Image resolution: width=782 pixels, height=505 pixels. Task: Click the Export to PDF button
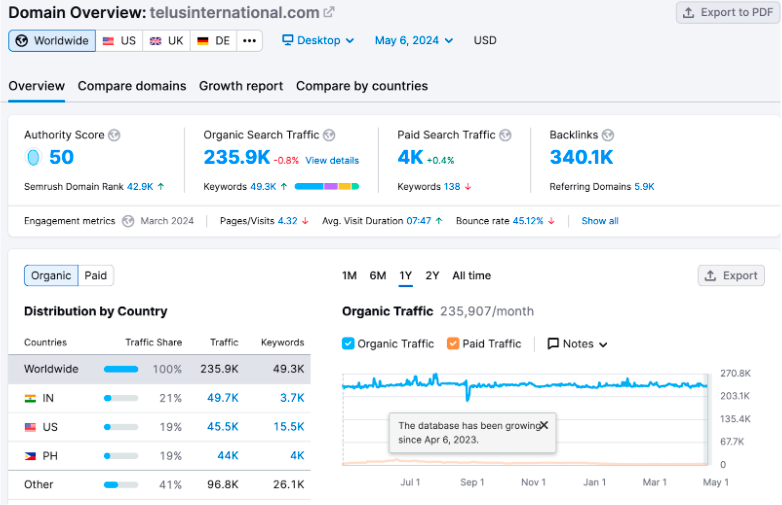[728, 12]
